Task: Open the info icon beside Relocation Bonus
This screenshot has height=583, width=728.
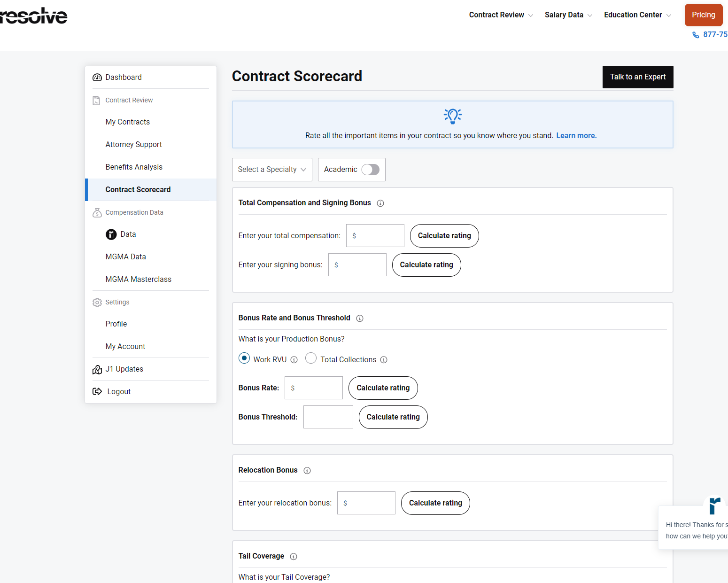Action: click(307, 471)
